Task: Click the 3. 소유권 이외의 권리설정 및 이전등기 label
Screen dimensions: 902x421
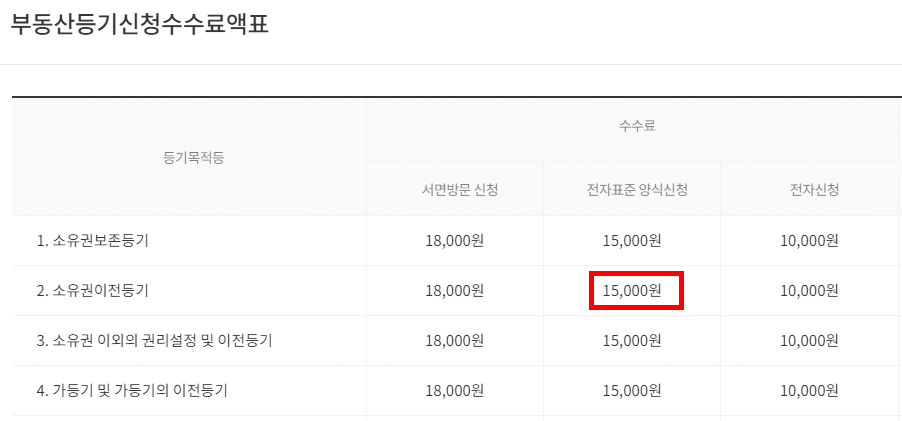Action: point(155,341)
